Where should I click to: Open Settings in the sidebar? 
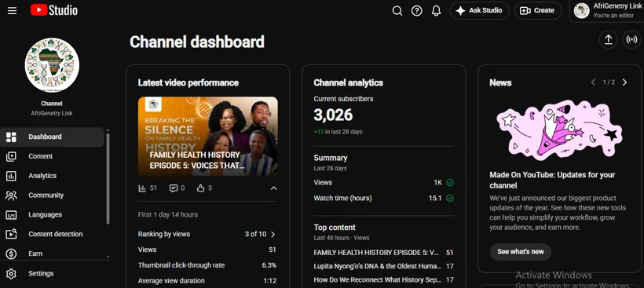tap(52, 274)
